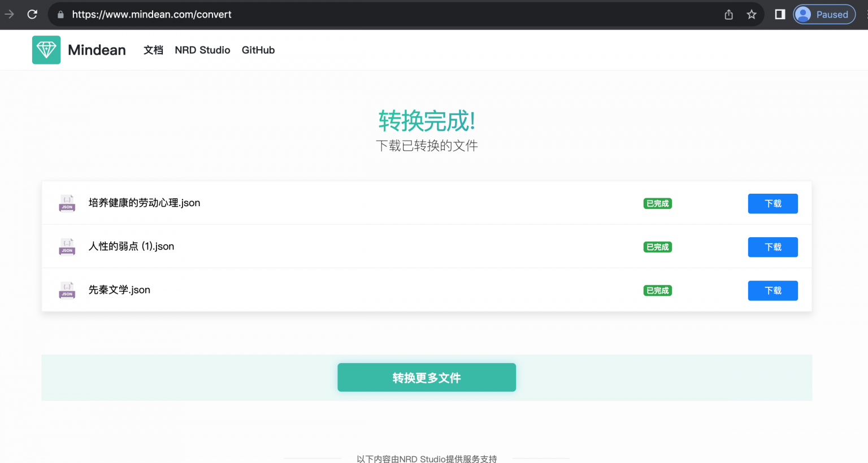Image resolution: width=868 pixels, height=463 pixels.
Task: Click the 已完成 status badge for 先秦文学.json
Action: (657, 290)
